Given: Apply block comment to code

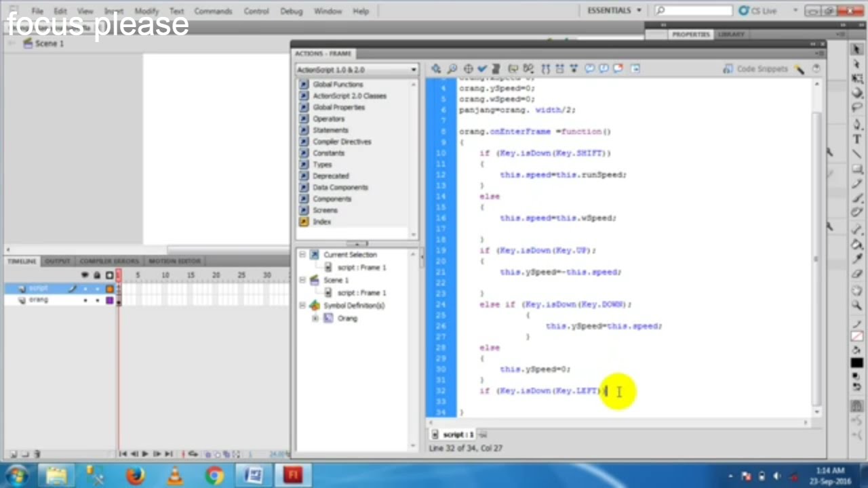Looking at the screenshot, I should point(589,69).
